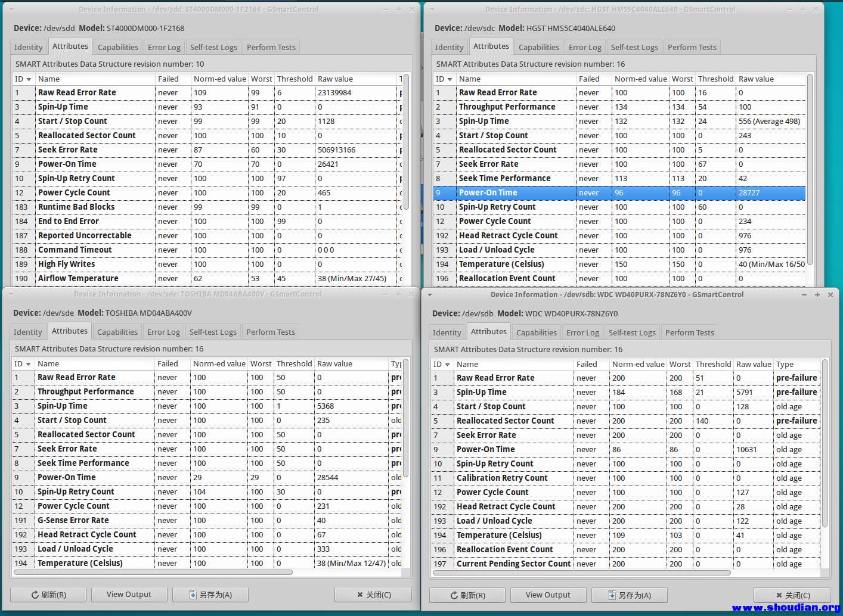Sort by ID arrow in HGST window
Image resolution: width=843 pixels, height=616 pixels.
click(450, 79)
